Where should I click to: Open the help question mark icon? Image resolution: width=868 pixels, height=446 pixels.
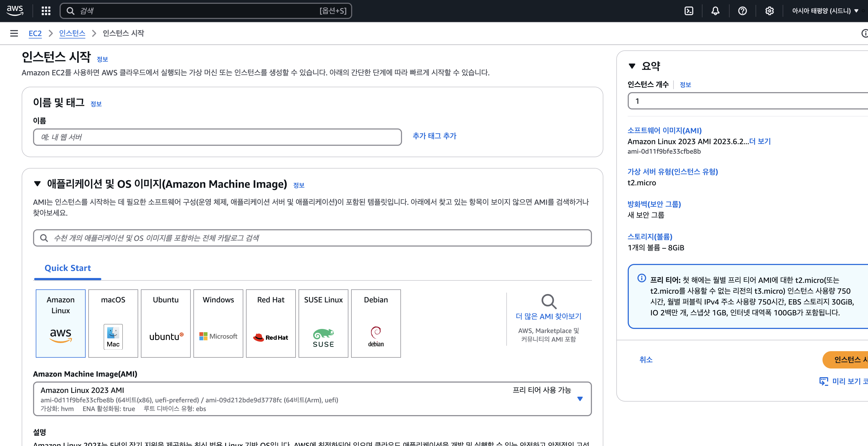(742, 11)
